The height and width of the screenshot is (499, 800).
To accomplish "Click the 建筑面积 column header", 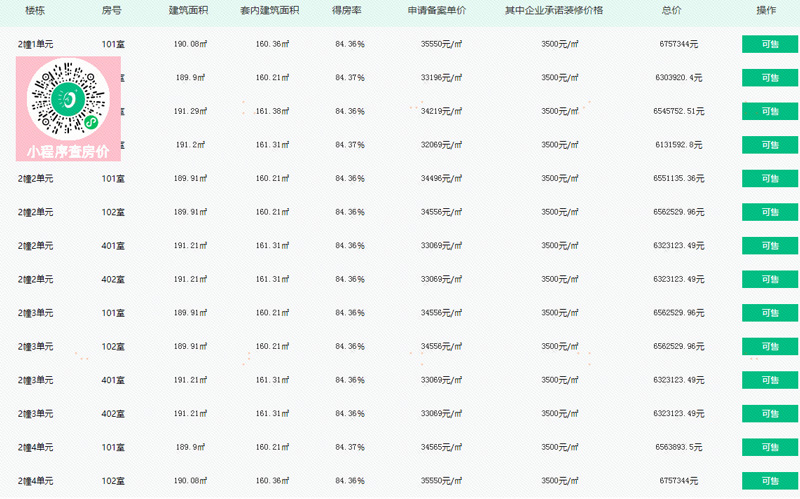I will [188, 10].
